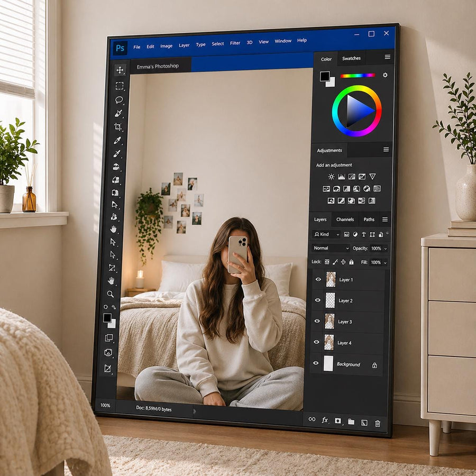Image resolution: width=476 pixels, height=476 pixels.
Task: Open the Color panel hamburger menu
Action: pos(387,57)
